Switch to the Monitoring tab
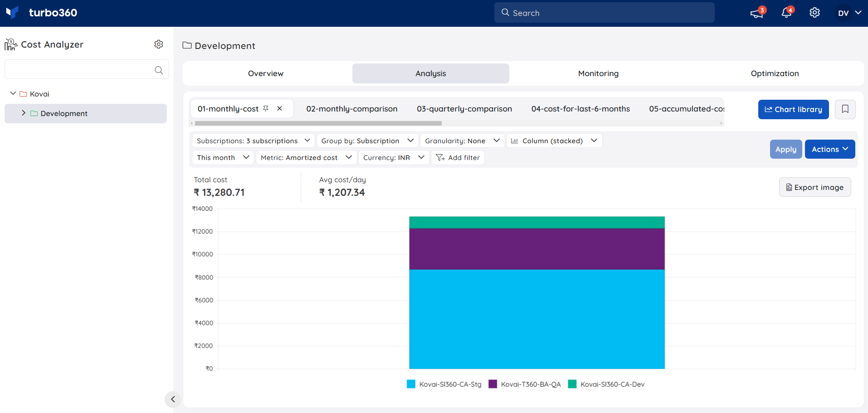 click(x=598, y=73)
